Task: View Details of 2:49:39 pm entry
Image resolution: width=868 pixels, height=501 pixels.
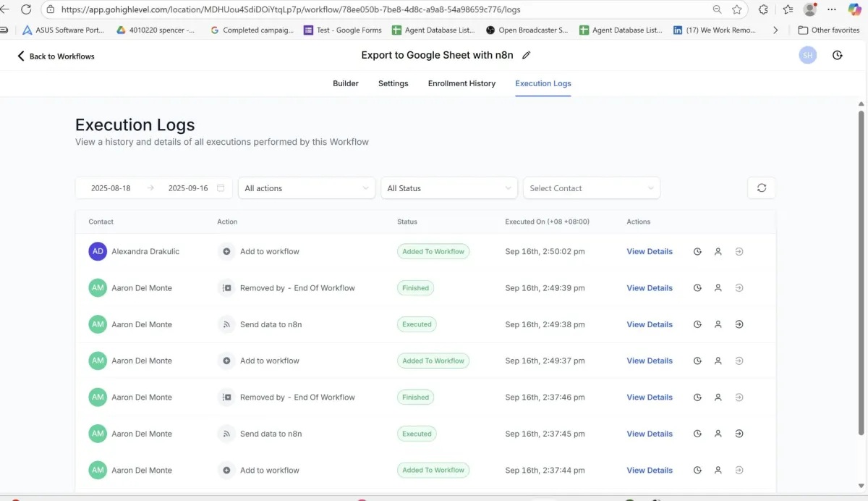Action: coord(650,288)
